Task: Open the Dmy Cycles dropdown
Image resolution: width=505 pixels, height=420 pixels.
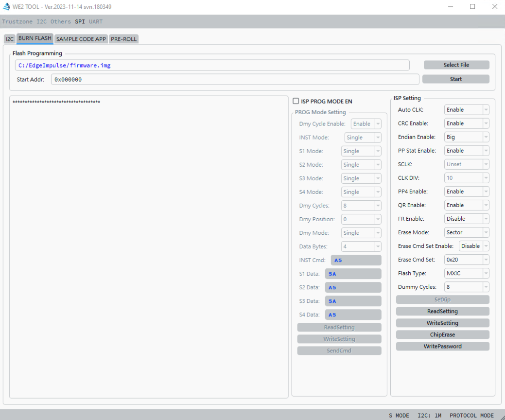Action: tap(361, 206)
